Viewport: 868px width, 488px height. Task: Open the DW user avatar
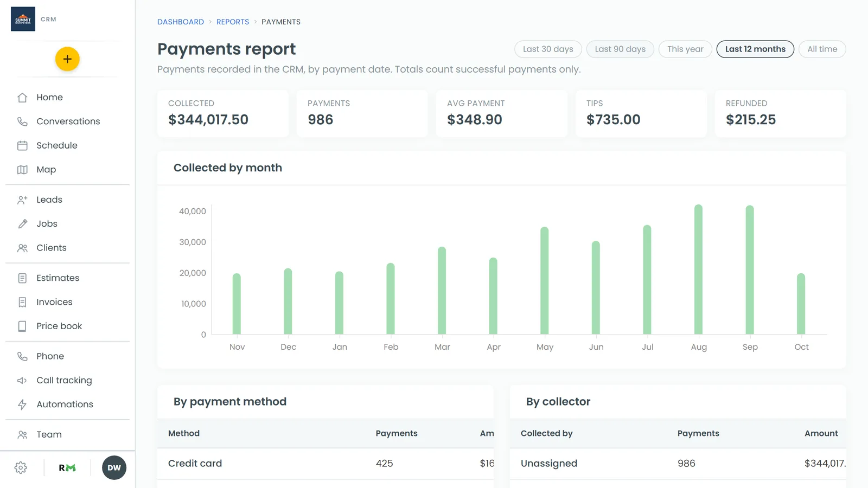coord(114,468)
